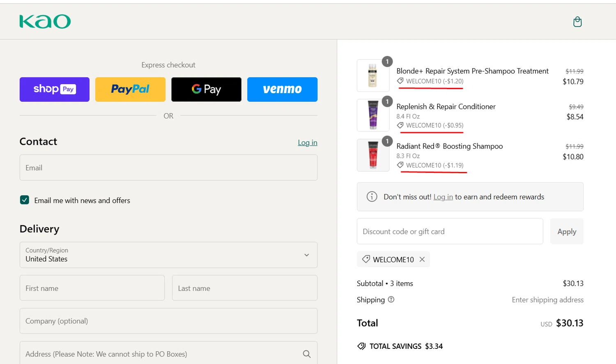Click the shipping help question icon

391,300
